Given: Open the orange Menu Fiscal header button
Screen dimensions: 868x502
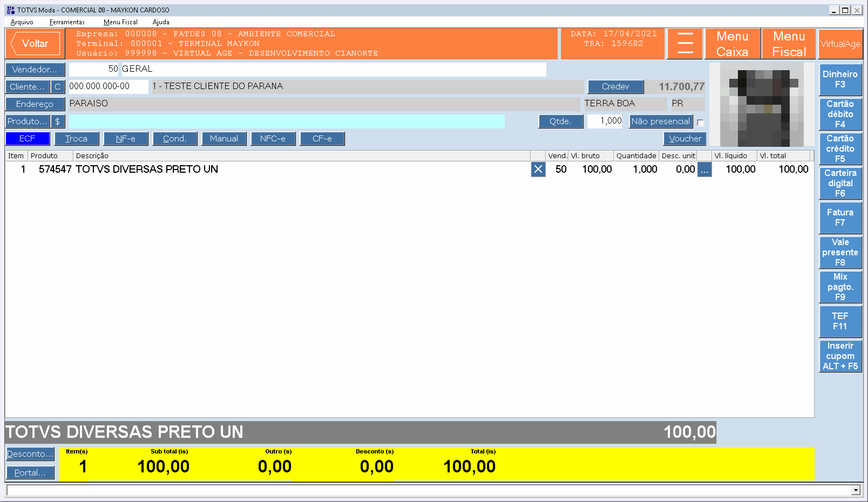Looking at the screenshot, I should [x=789, y=44].
